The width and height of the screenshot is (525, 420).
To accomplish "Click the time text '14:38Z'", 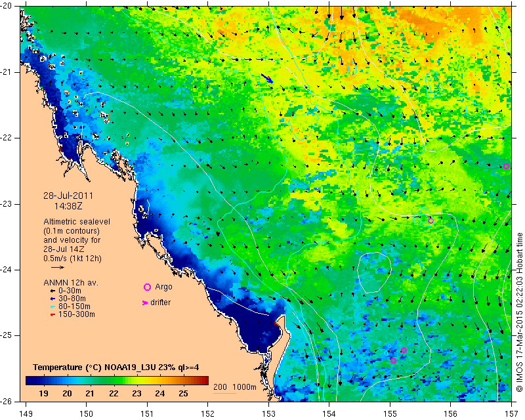I will point(68,206).
